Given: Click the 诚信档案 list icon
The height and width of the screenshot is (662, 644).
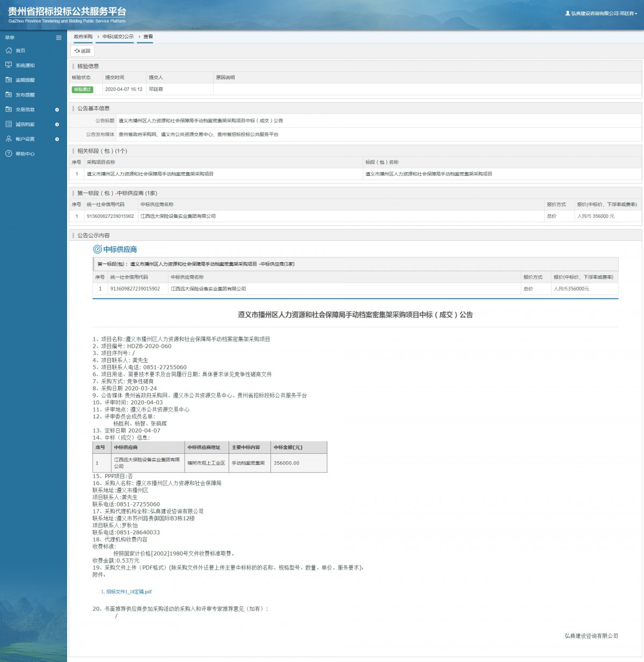Looking at the screenshot, I should (x=9, y=124).
